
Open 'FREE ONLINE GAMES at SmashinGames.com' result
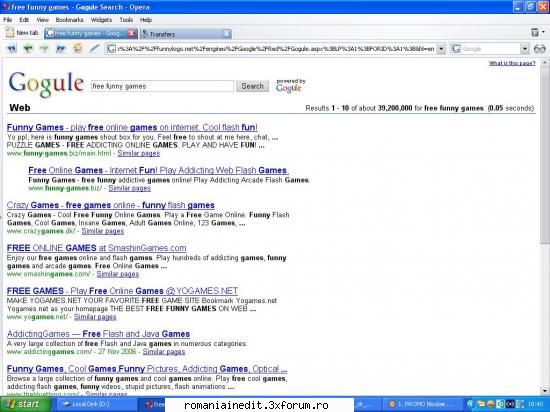click(x=96, y=248)
